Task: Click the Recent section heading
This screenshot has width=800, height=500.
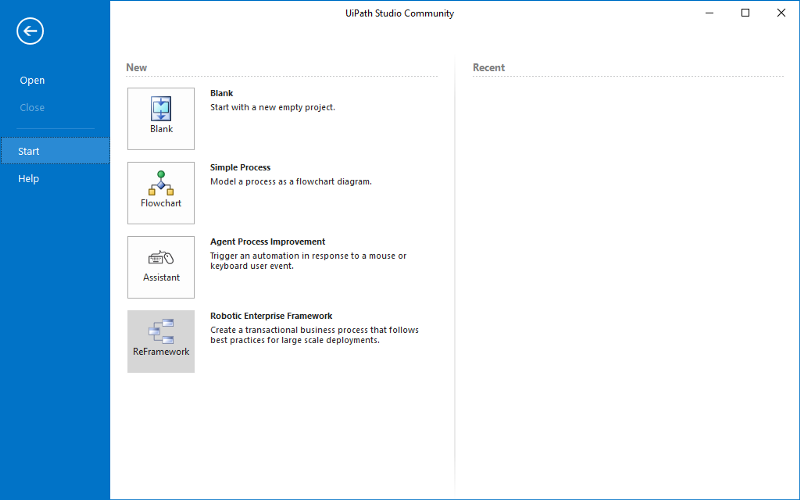Action: (489, 67)
